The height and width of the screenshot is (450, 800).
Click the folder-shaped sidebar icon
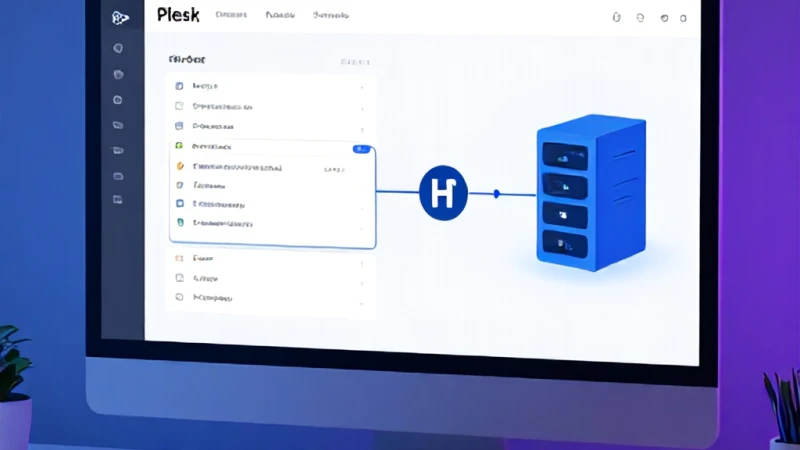pyautogui.click(x=118, y=125)
